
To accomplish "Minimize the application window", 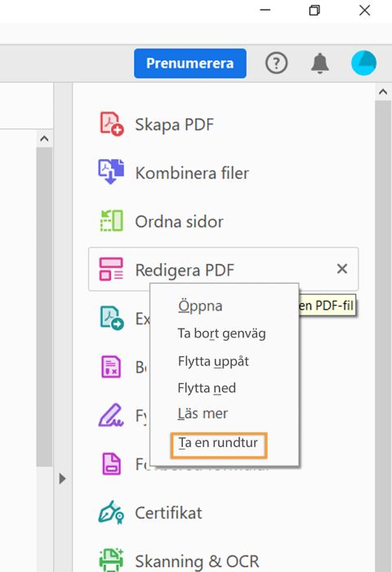I will coord(265,10).
